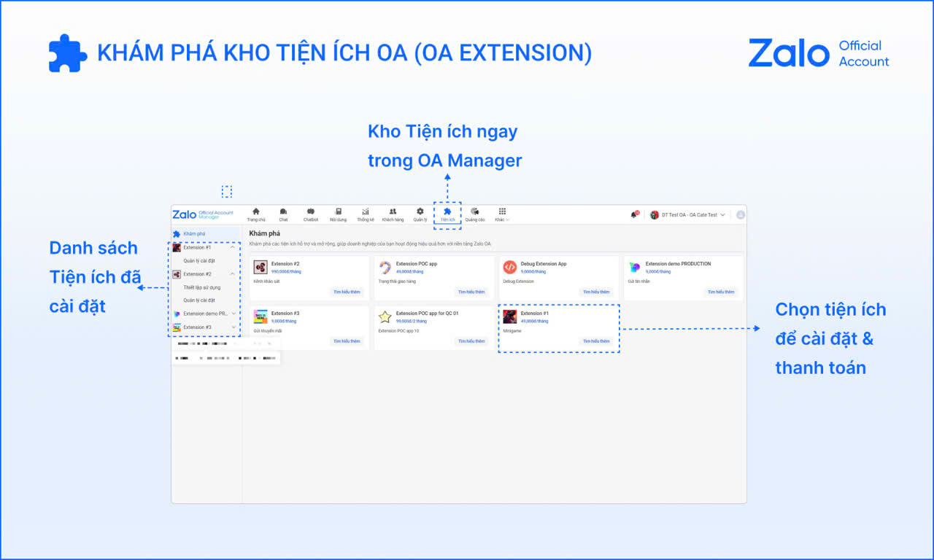The image size is (934, 560).
Task: Click the Extension demo PR icon in sidebar
Action: pyautogui.click(x=177, y=314)
